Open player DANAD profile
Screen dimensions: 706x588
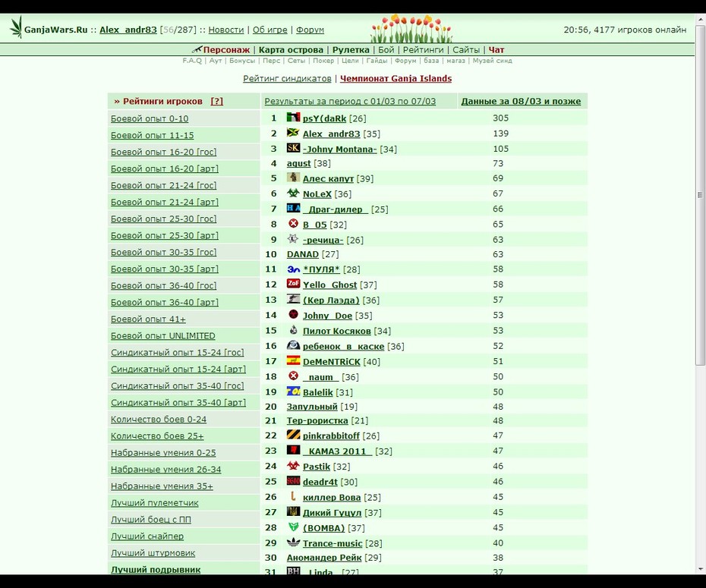303,254
